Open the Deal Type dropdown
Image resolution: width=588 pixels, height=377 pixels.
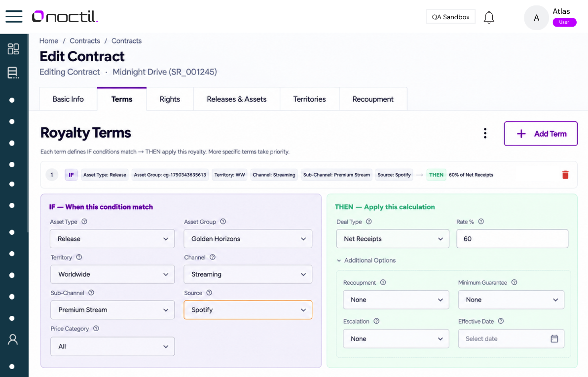393,238
